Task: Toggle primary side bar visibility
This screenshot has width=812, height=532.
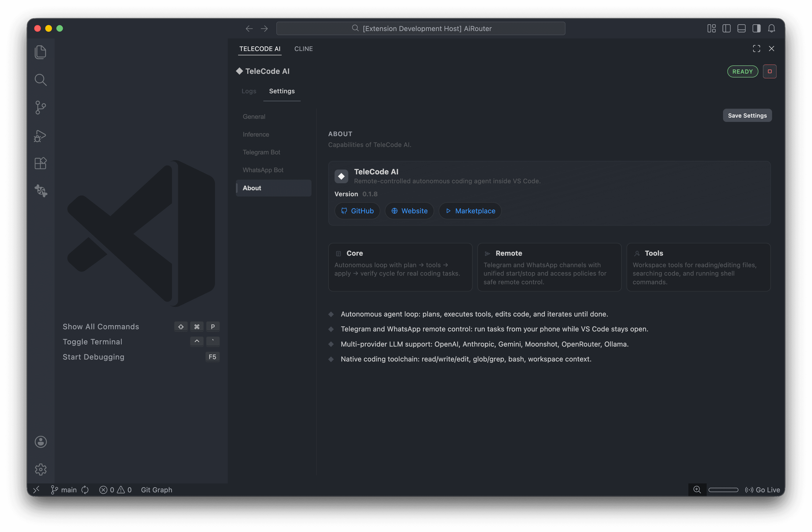Action: click(x=726, y=28)
